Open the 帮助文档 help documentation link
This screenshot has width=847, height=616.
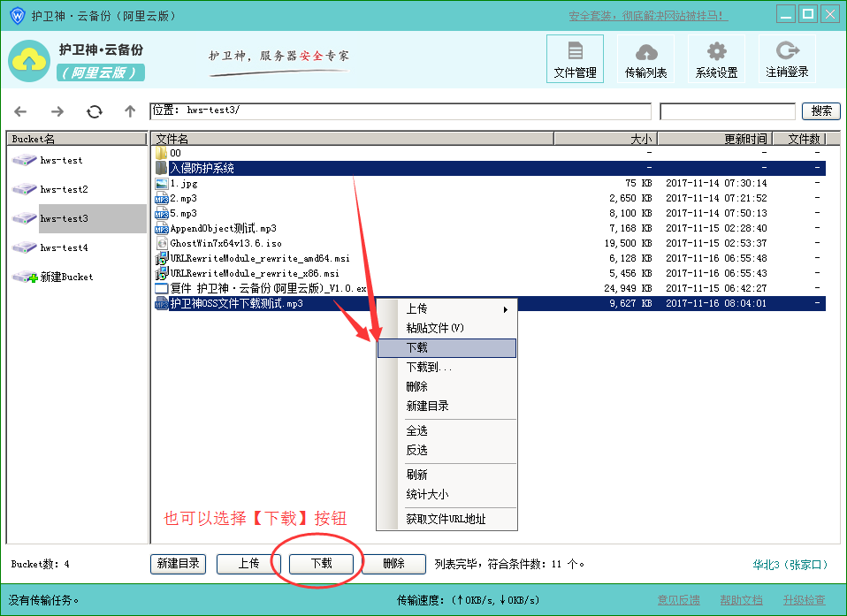[x=743, y=599]
